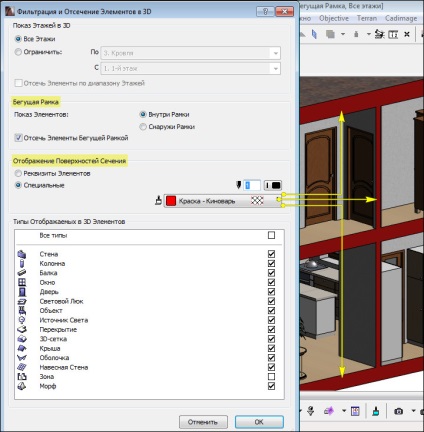This screenshot has width=424, height=432.
Task: Click the Дверь door type icon
Action: pyautogui.click(x=22, y=292)
